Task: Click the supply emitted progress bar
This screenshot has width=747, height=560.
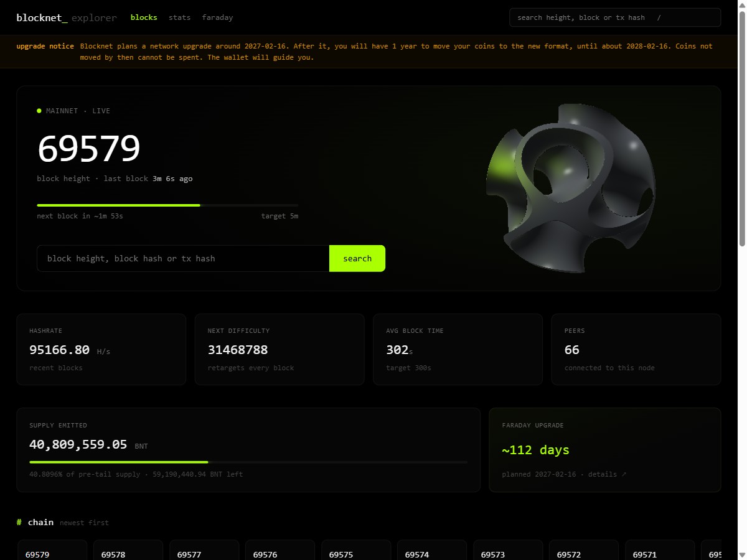Action: pos(248,462)
